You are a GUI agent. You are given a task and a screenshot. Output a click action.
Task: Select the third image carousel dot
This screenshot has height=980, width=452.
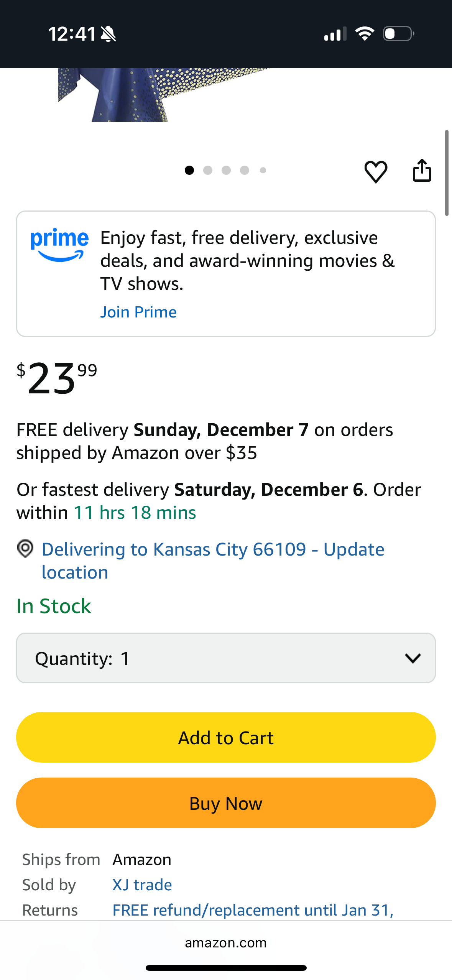click(x=226, y=170)
